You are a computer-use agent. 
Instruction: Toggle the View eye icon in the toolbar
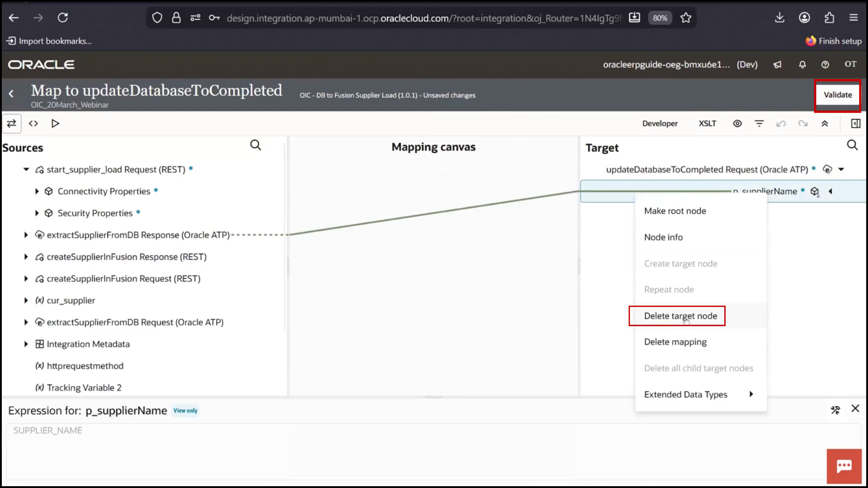737,123
